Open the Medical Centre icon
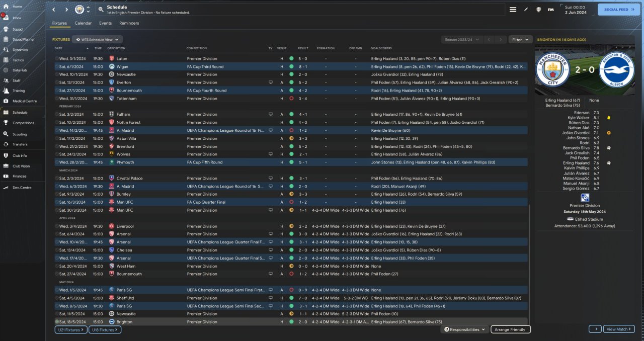 tap(7, 101)
